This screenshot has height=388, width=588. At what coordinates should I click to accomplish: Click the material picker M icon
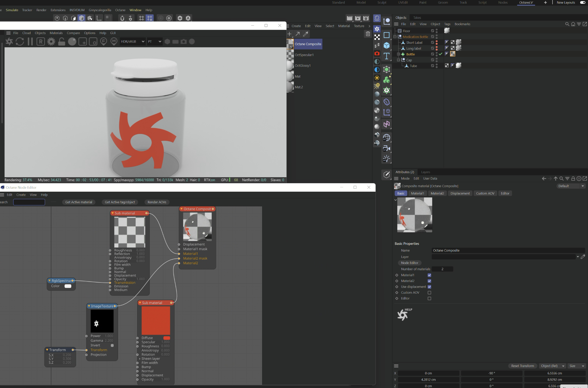pyautogui.click(x=114, y=41)
